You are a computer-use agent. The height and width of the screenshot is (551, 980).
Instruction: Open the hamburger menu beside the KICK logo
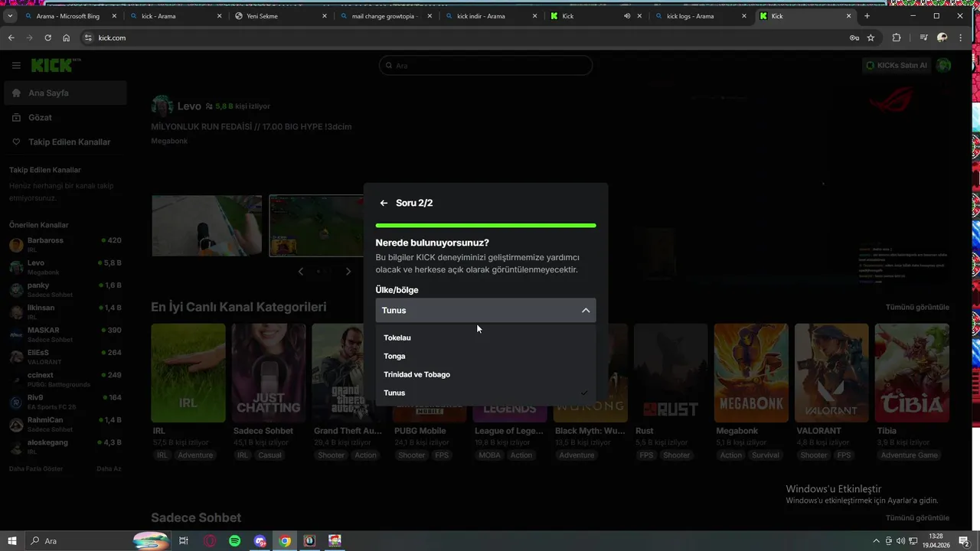pyautogui.click(x=16, y=66)
